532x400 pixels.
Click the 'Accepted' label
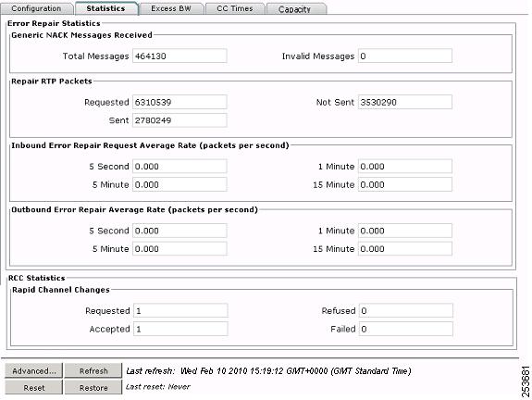click(109, 329)
